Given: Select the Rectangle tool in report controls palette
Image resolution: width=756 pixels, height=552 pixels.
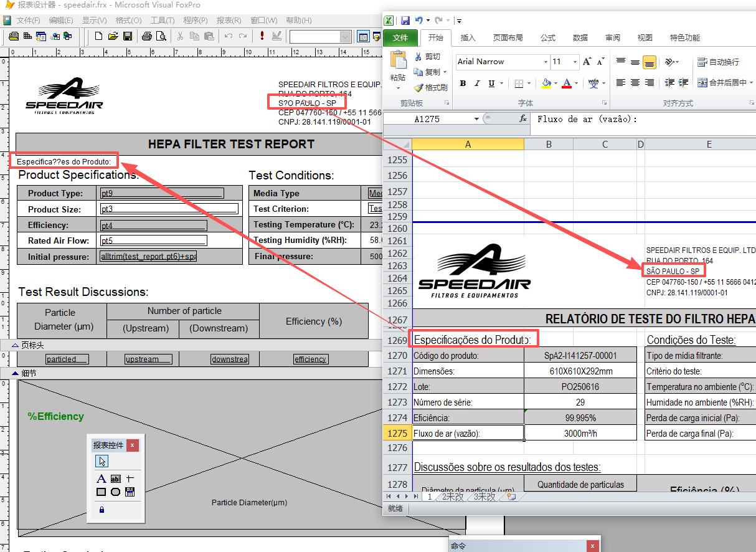Looking at the screenshot, I should [x=102, y=492].
